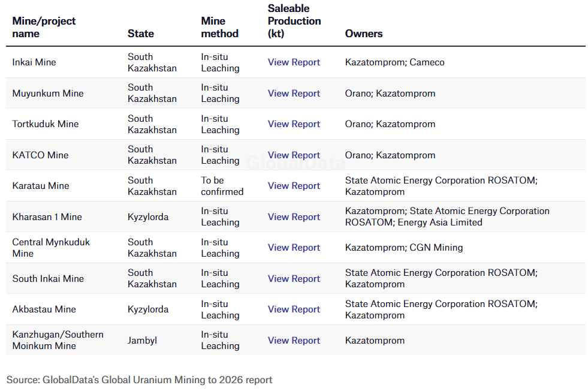Open View Report for Central Mynkuduk Mine
This screenshot has height=391, width=588.
(294, 248)
